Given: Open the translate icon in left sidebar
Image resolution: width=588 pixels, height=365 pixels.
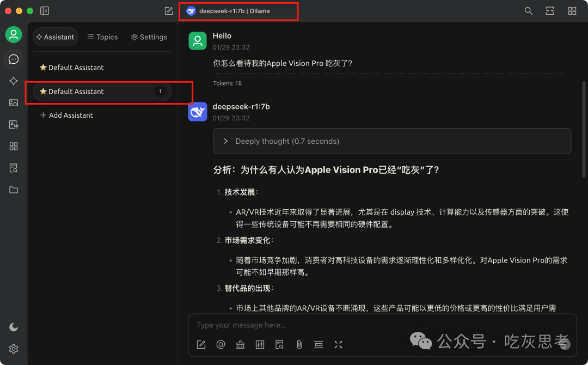Looking at the screenshot, I should click(14, 125).
